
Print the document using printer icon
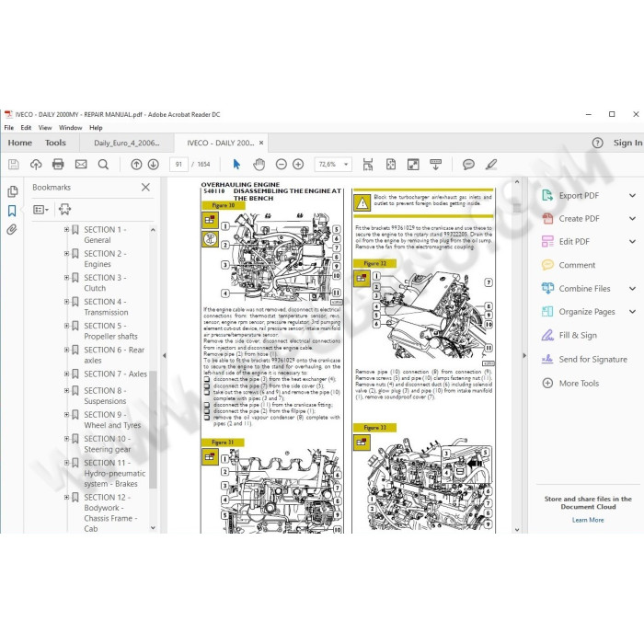[x=58, y=165]
